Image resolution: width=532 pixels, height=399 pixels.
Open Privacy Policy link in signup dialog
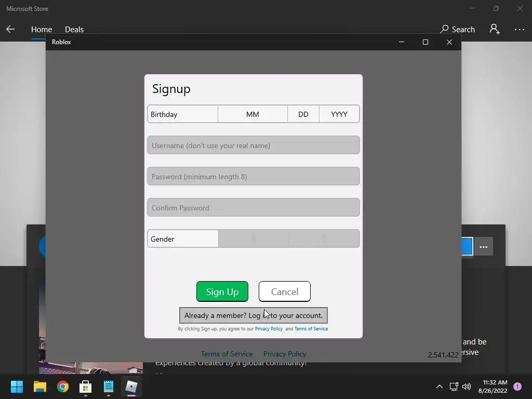(269, 329)
